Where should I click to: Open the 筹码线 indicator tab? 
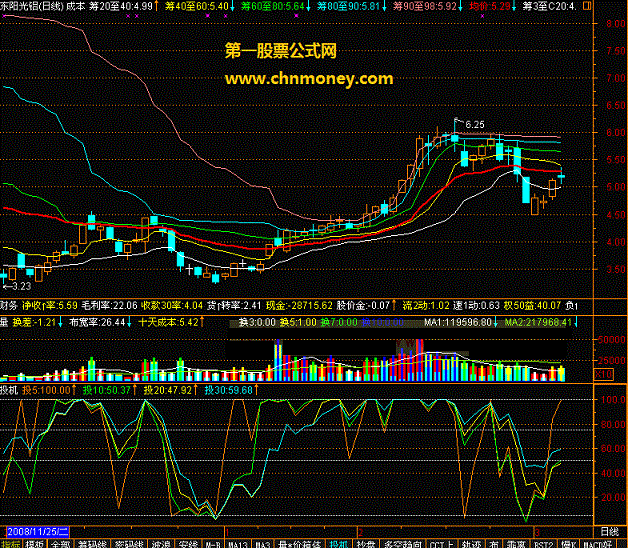(x=93, y=544)
